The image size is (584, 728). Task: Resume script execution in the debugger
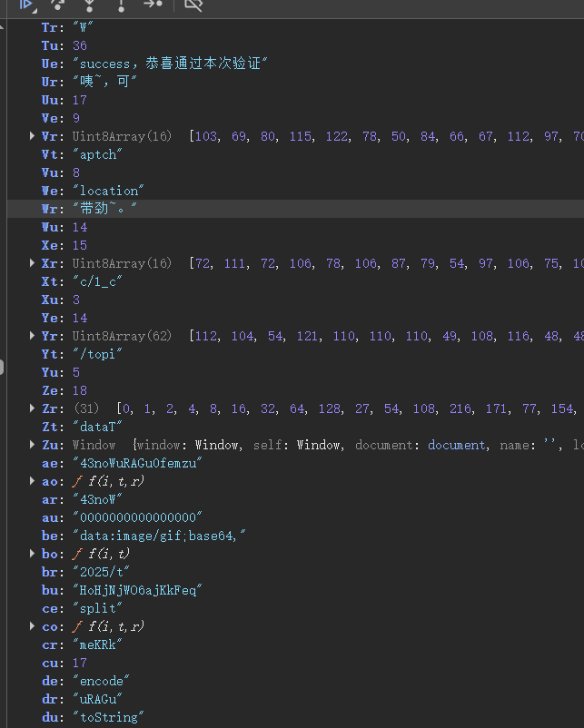[x=27, y=5]
